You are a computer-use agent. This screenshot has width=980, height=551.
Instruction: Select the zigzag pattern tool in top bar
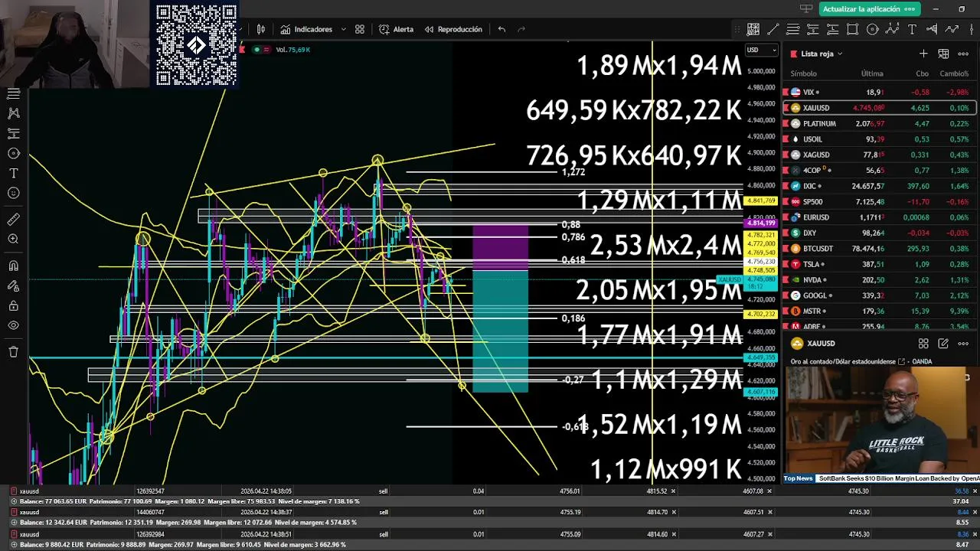pos(892,29)
